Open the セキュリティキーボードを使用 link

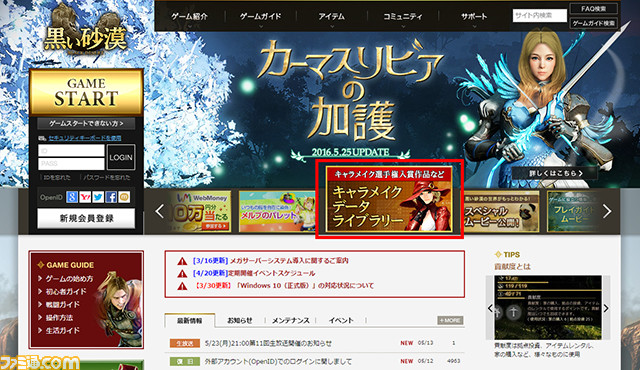click(x=85, y=138)
